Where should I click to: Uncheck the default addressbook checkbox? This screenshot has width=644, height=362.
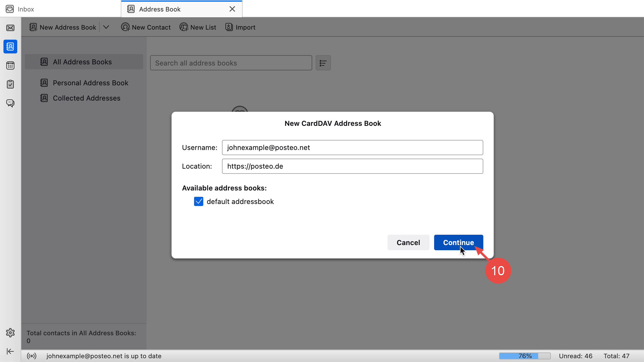tap(199, 201)
